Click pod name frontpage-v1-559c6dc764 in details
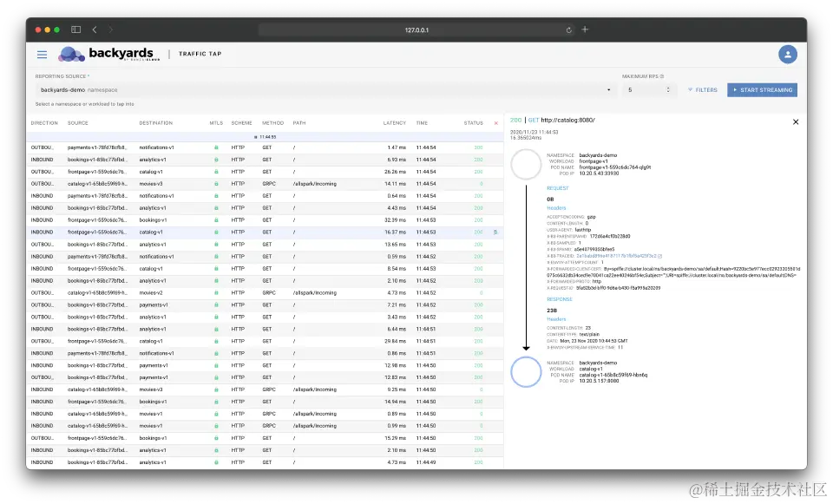 click(614, 167)
